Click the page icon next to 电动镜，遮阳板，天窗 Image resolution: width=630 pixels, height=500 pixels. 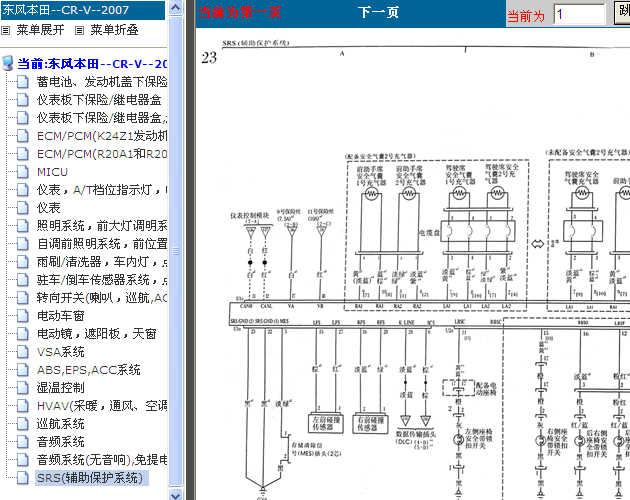coord(22,334)
